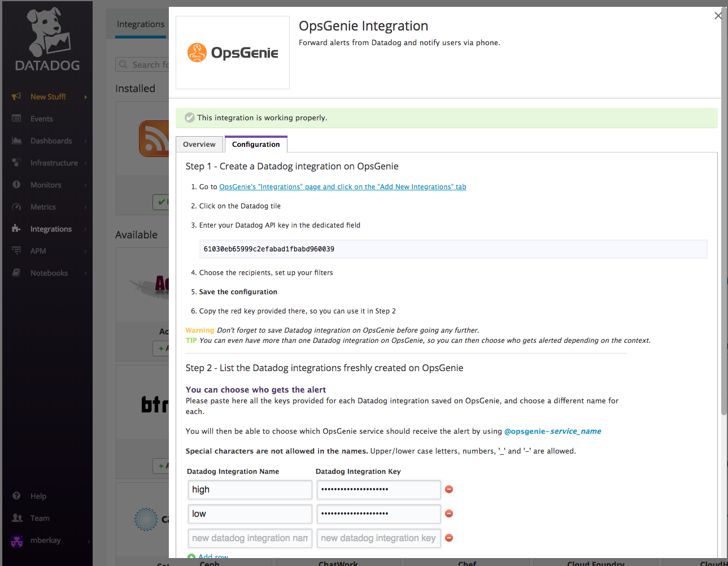Viewport: 728px width, 566px height.
Task: Click the Add row link
Action: (x=213, y=558)
